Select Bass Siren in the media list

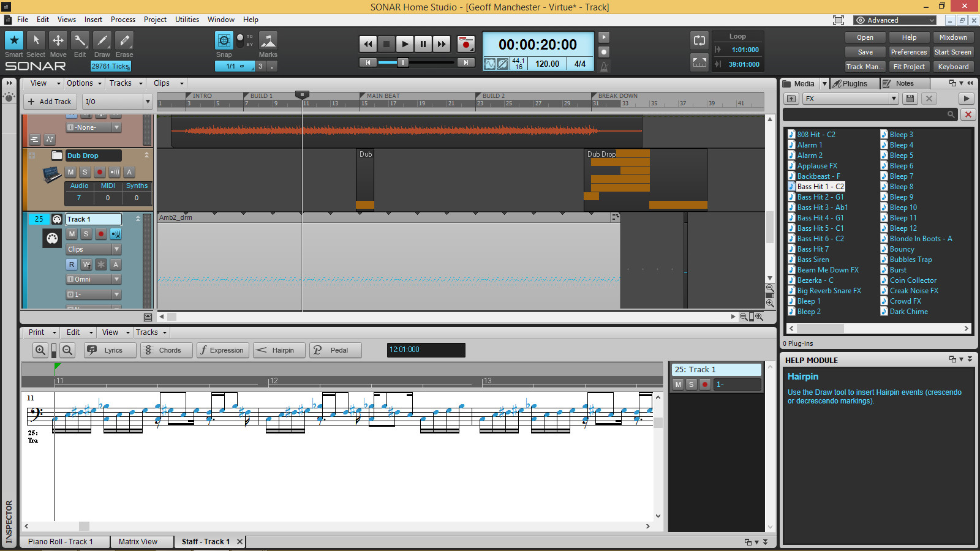813,259
